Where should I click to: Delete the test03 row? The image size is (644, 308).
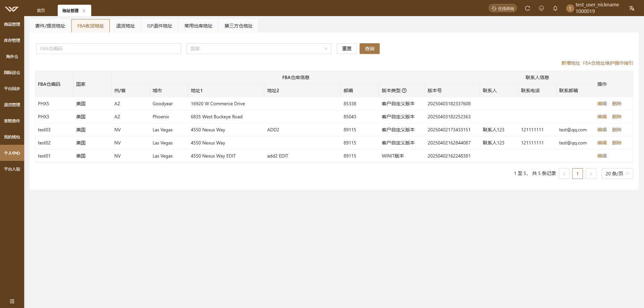tap(617, 130)
